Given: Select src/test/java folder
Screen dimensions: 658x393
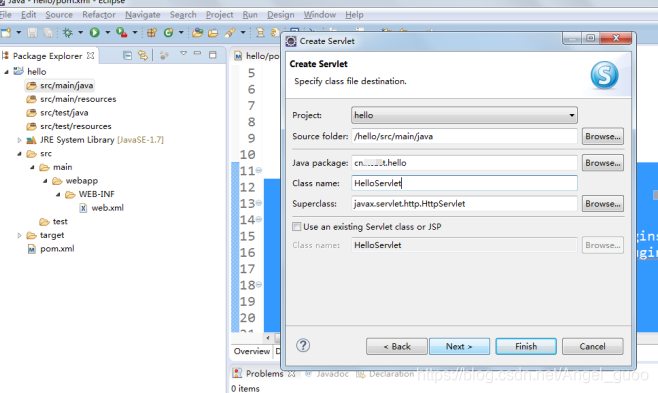Looking at the screenshot, I should [57, 113].
